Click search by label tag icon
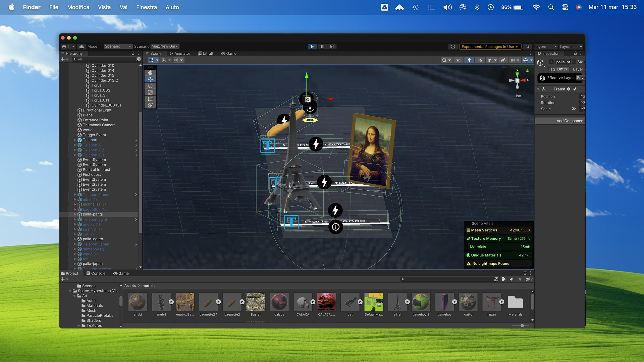 [x=511, y=279]
